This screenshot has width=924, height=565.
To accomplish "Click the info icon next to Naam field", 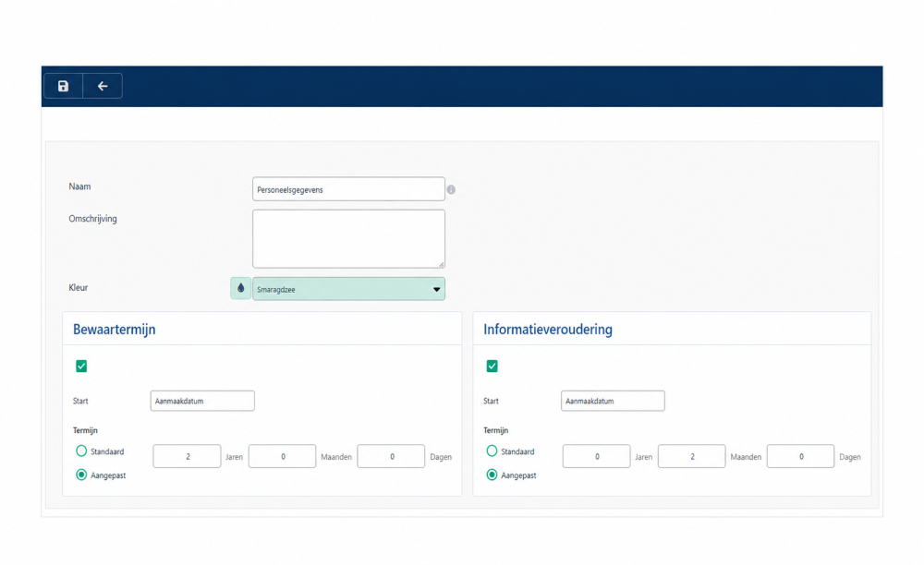I will [x=451, y=189].
